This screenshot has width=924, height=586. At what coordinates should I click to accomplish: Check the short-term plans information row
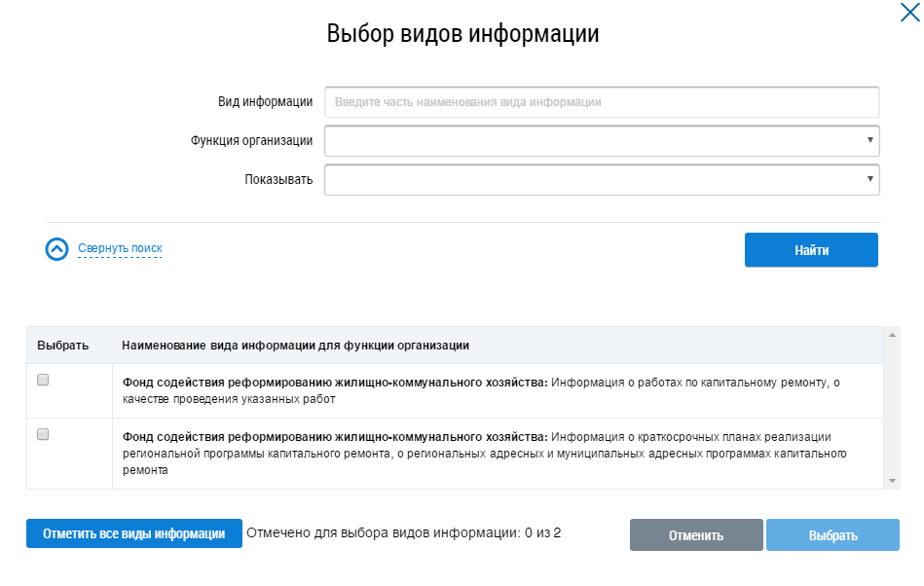click(43, 434)
